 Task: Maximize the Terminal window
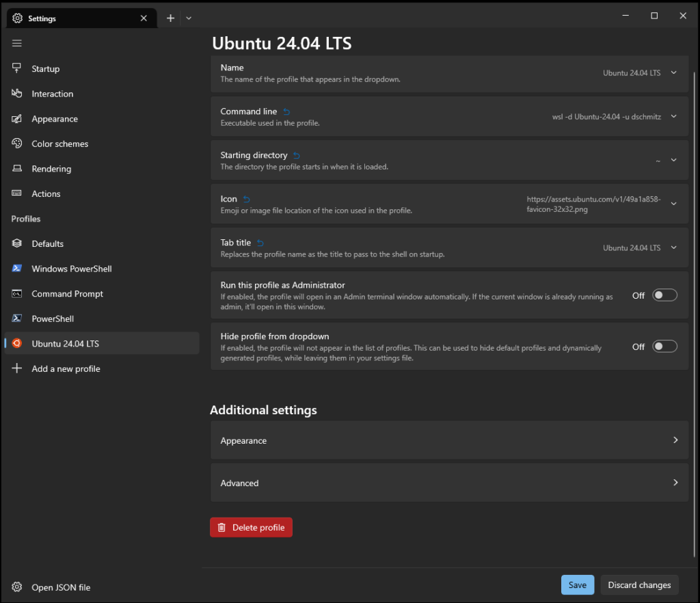[x=654, y=16]
